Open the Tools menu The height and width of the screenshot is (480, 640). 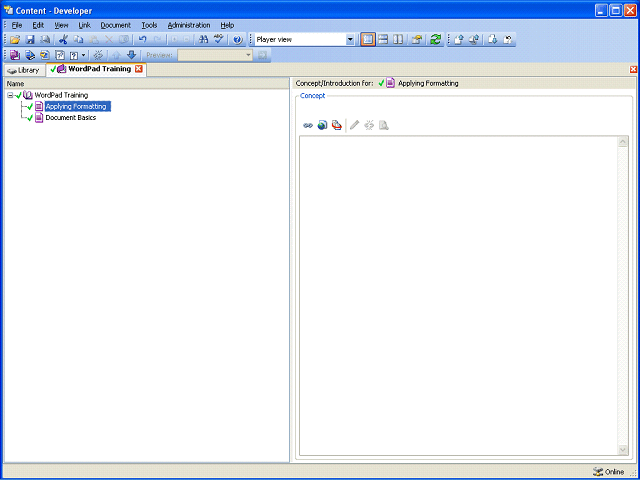pyautogui.click(x=149, y=25)
